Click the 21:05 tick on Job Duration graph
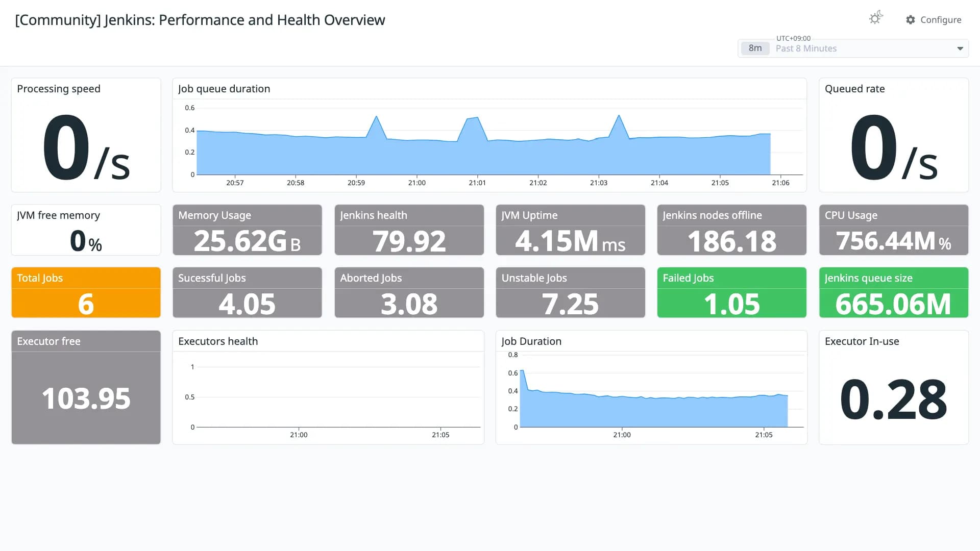The width and height of the screenshot is (980, 551). click(x=764, y=435)
